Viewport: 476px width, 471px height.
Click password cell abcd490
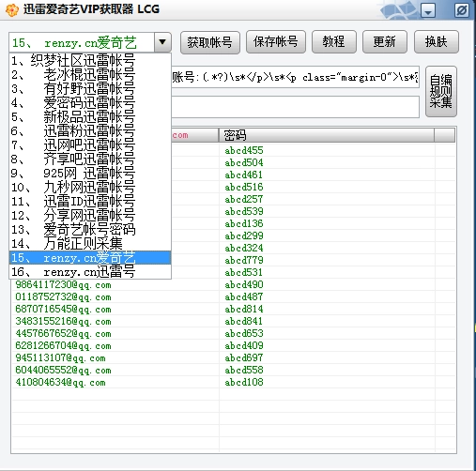[244, 284]
